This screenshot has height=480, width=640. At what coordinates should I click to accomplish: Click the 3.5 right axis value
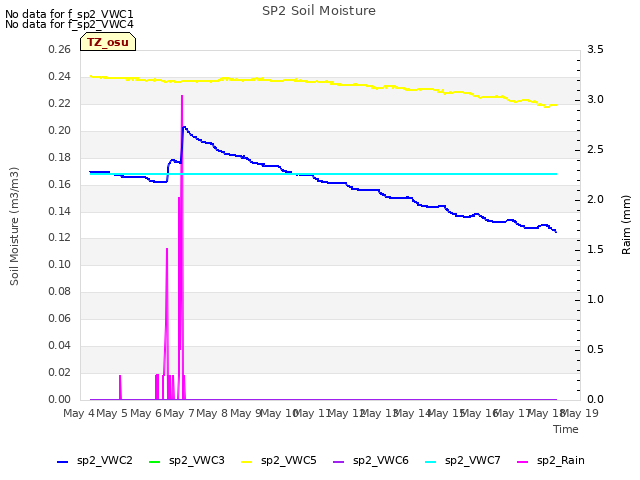pyautogui.click(x=595, y=49)
